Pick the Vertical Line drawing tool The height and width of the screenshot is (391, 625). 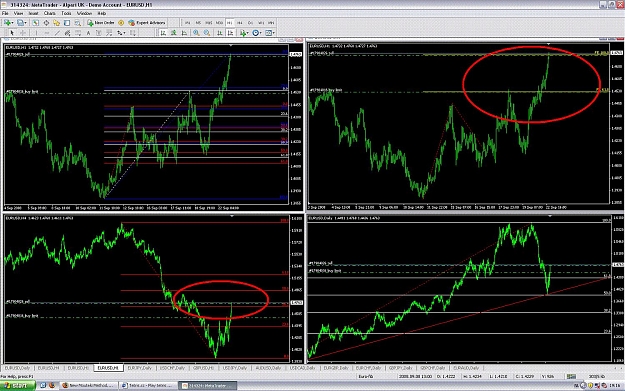[x=36, y=33]
